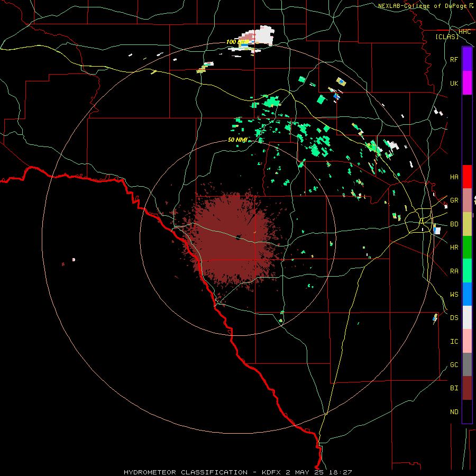Select the IC pink legend swatch

(467, 341)
